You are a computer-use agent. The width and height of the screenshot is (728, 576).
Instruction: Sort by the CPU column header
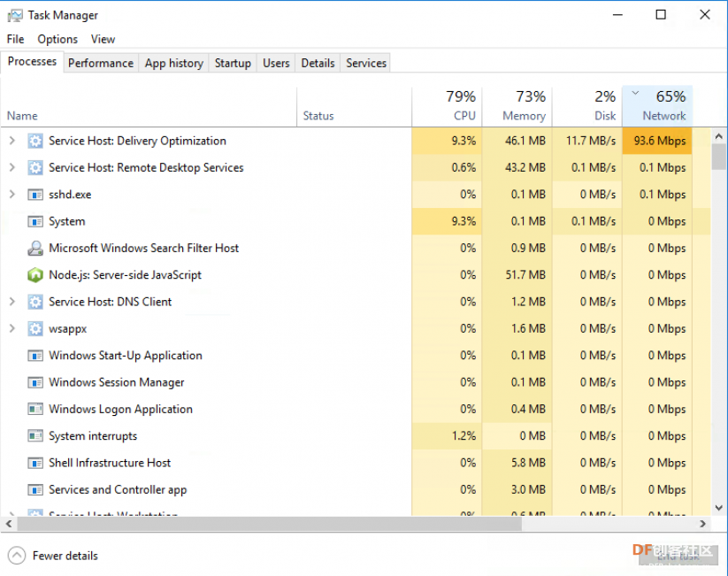pos(447,107)
